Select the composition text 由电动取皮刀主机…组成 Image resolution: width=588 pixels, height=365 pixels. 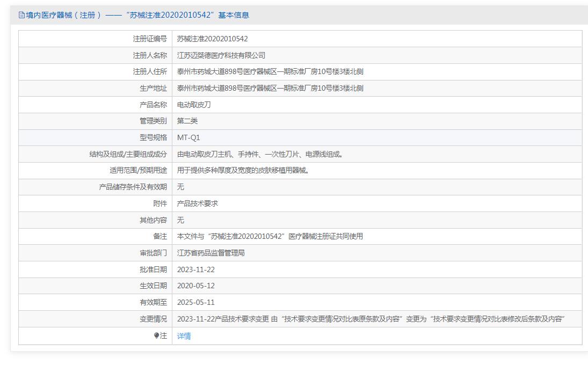tap(260, 154)
